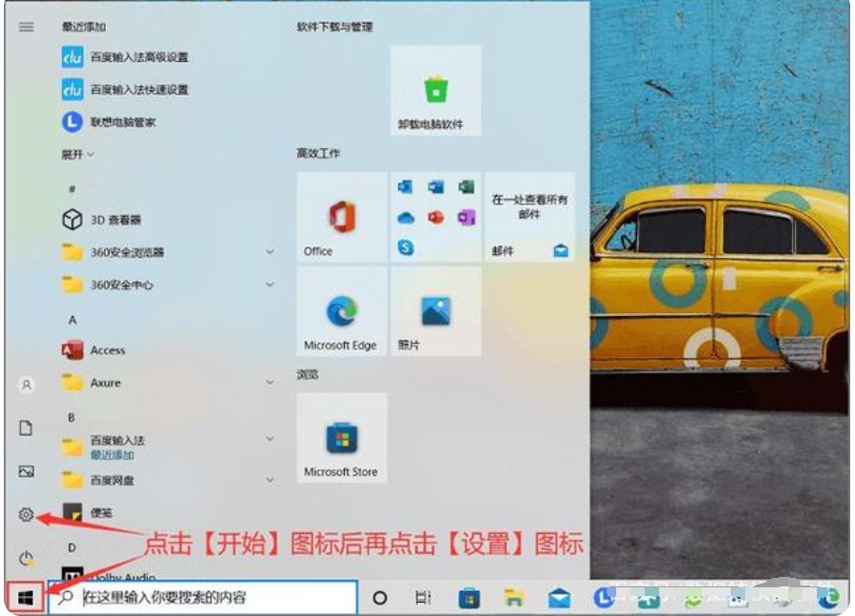The width and height of the screenshot is (855, 616).
Task: Open the hamburger menu in Start
Action: pyautogui.click(x=26, y=27)
